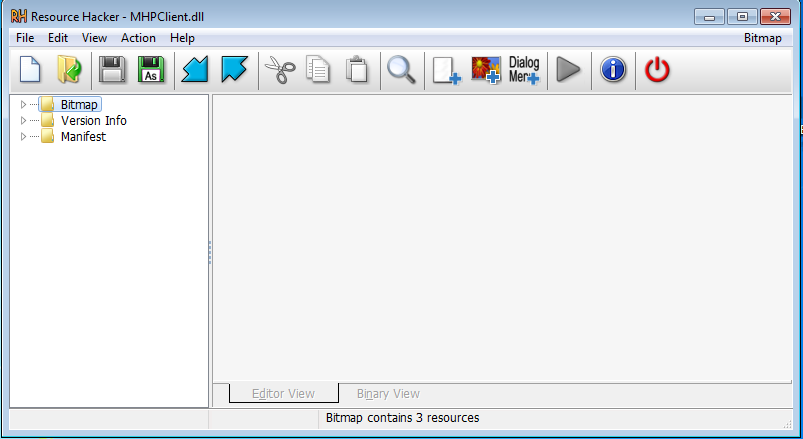803x439 pixels.
Task: Maximize the Resource Hacker window
Action: (x=742, y=17)
